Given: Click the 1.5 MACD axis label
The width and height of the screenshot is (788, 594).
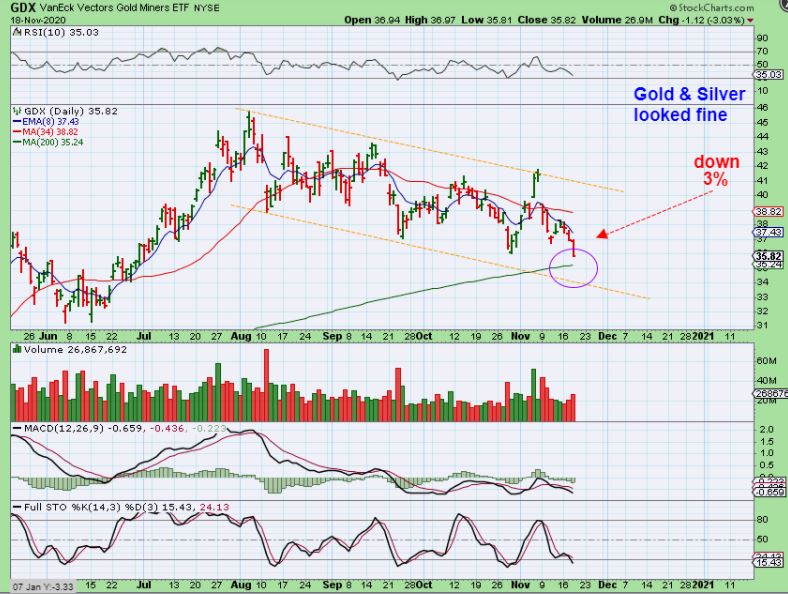Looking at the screenshot, I should [766, 442].
